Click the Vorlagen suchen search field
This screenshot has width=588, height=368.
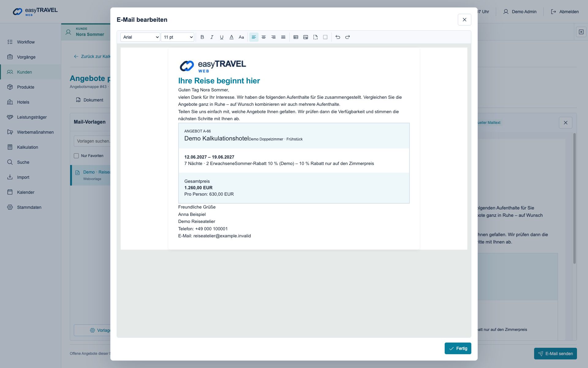click(92, 141)
